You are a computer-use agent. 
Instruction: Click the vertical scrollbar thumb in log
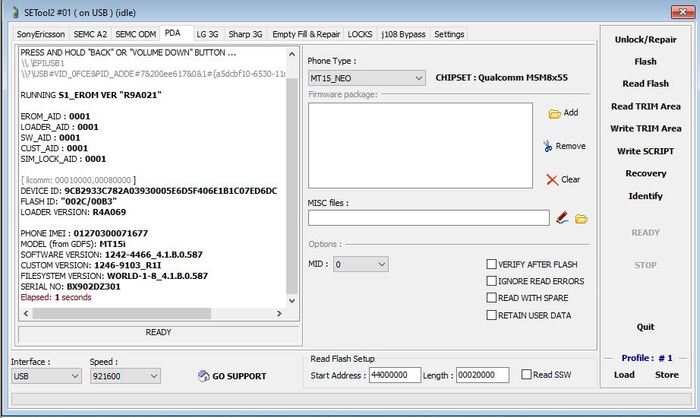click(292, 186)
